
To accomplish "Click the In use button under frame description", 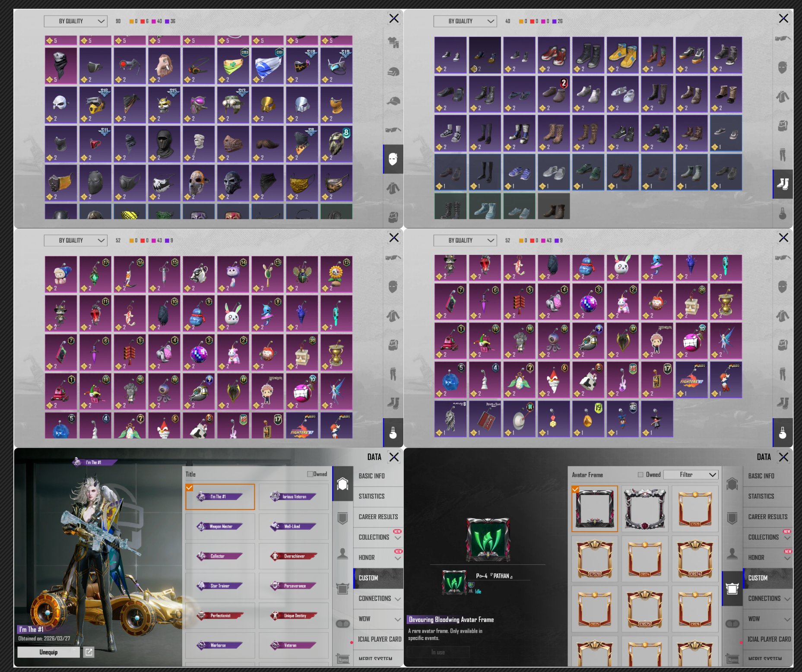I will click(438, 652).
